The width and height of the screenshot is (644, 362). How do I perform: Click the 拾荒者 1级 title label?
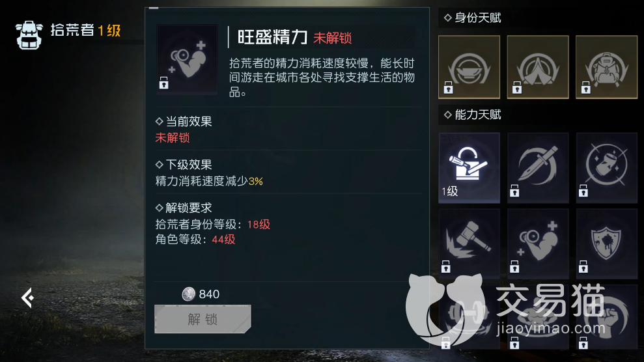pos(85,31)
